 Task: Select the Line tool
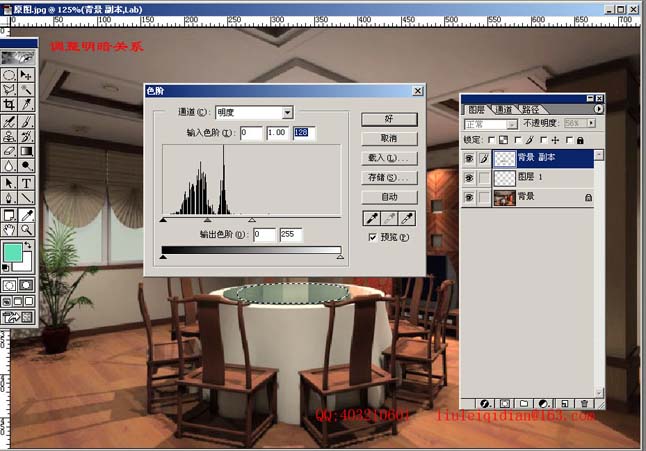26,198
